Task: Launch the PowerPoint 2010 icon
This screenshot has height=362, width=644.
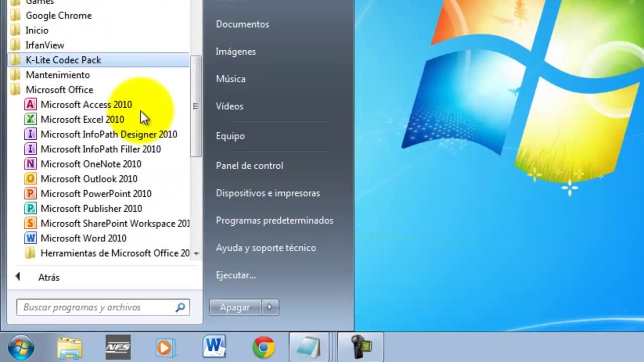Action: pos(31,194)
